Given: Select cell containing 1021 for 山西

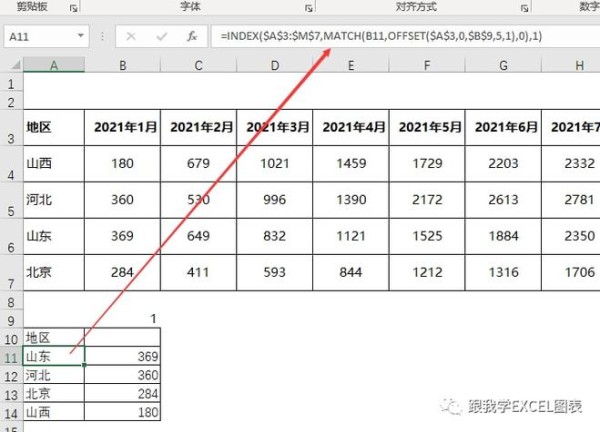Looking at the screenshot, I should (275, 163).
